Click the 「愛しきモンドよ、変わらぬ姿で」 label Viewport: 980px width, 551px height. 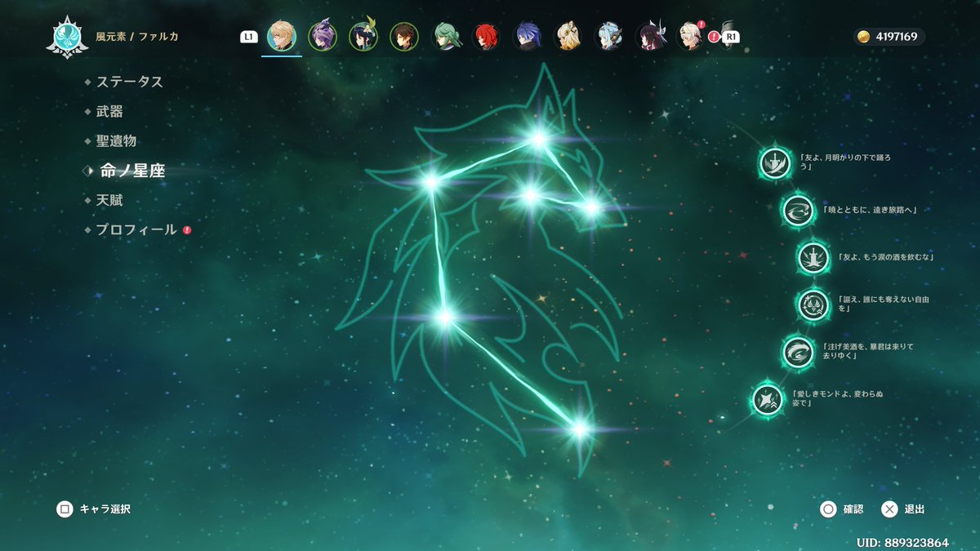pyautogui.click(x=838, y=399)
